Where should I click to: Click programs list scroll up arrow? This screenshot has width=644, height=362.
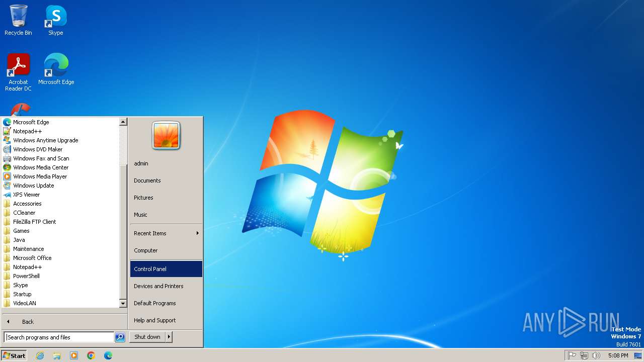[x=123, y=122]
